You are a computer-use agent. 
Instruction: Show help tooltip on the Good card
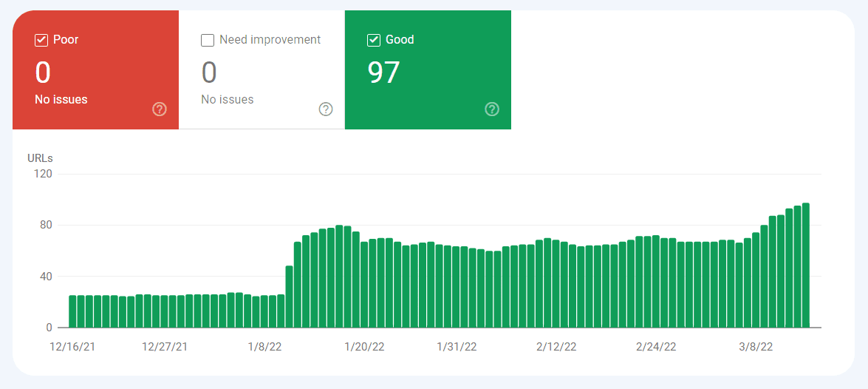pyautogui.click(x=492, y=109)
